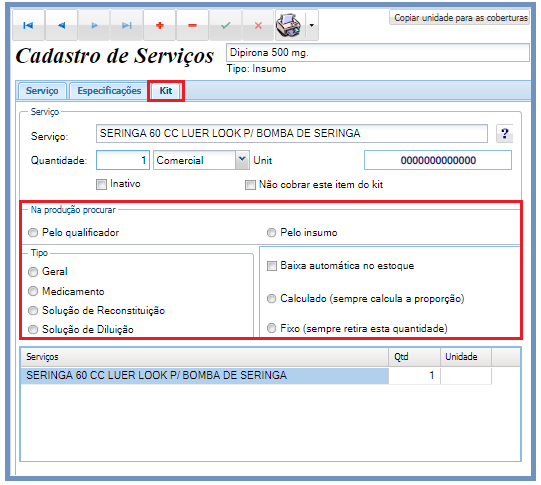Open the printer options dropdown arrow
541x485 pixels.
click(312, 25)
